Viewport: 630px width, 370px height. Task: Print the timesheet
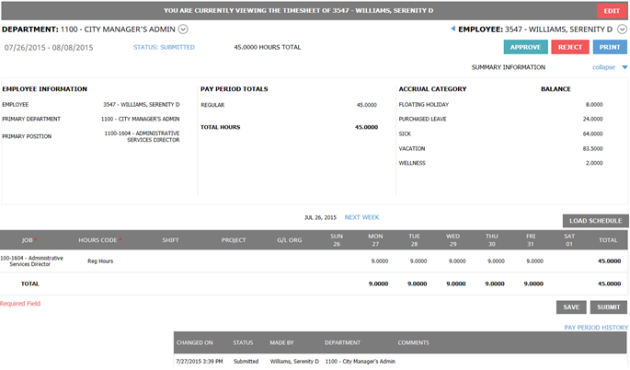610,47
